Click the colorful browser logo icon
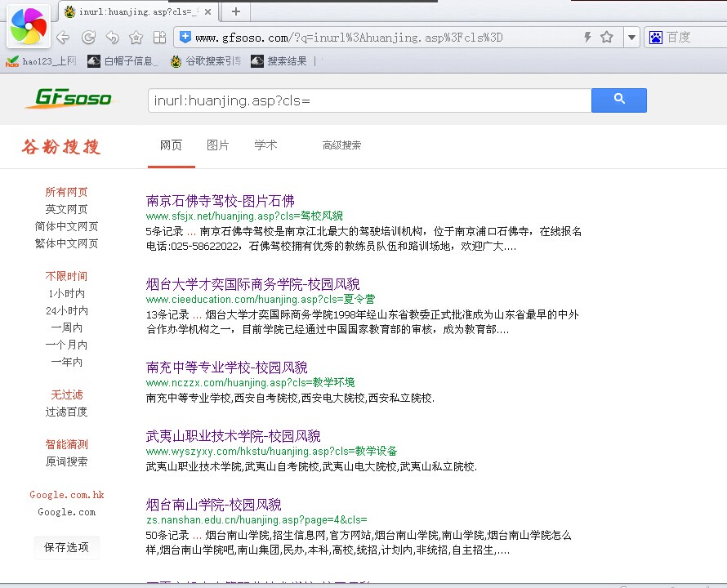 click(29, 27)
